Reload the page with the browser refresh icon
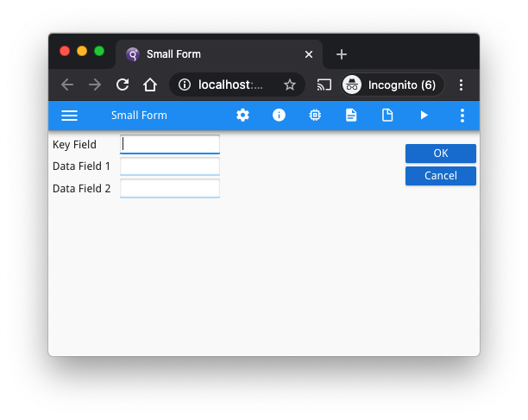 point(123,85)
